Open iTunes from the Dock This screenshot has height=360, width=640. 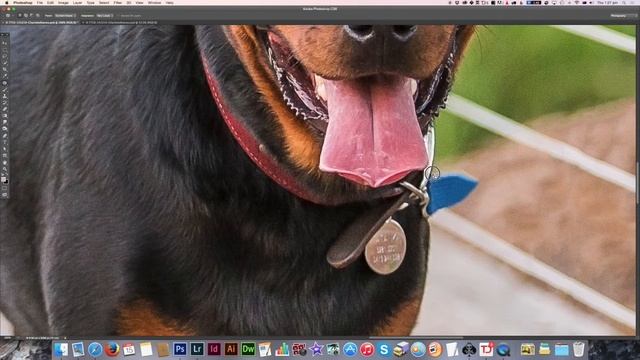pos(367,349)
